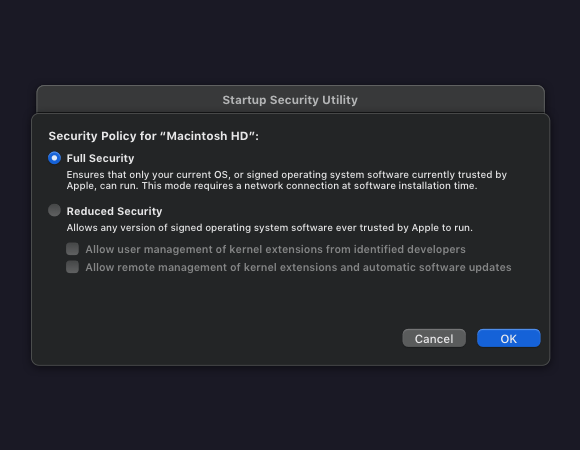This screenshot has width=580, height=450.
Task: Click the empty title bar area beside the title
Action: pos(444,100)
